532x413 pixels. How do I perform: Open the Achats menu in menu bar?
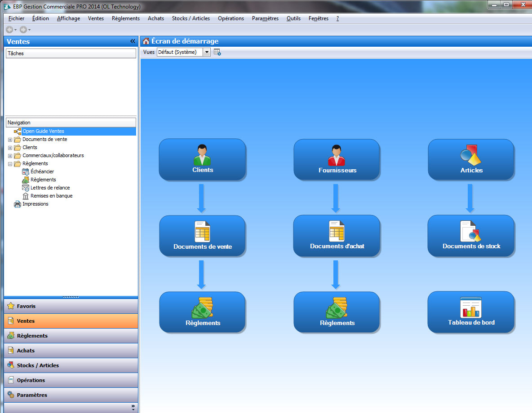(156, 18)
